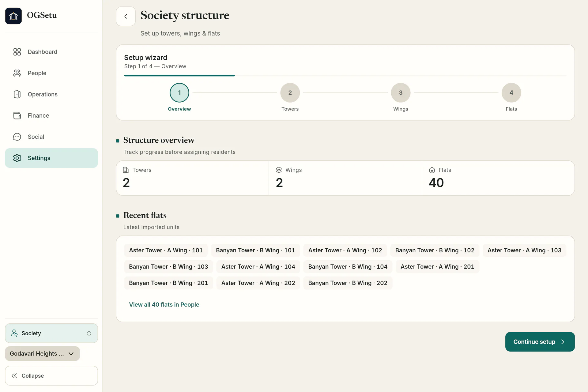This screenshot has height=392, width=588.
Task: Select the Aster Tower A Wing 202 chip
Action: click(258, 283)
